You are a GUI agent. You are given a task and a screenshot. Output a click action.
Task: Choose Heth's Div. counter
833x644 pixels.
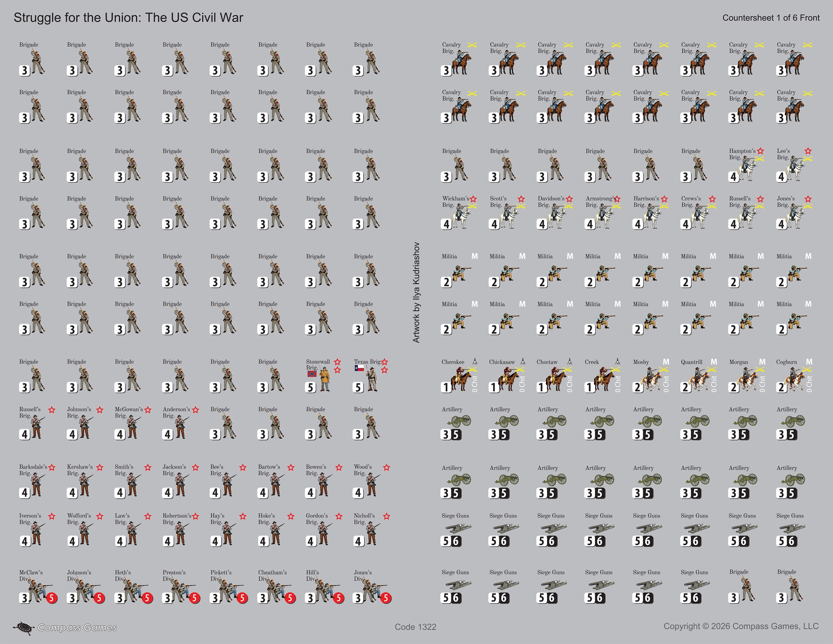[x=134, y=586]
